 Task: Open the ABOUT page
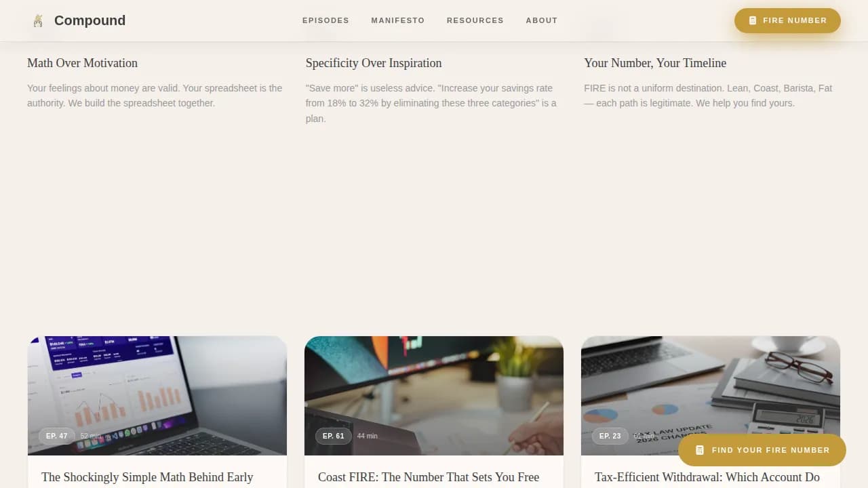point(541,20)
